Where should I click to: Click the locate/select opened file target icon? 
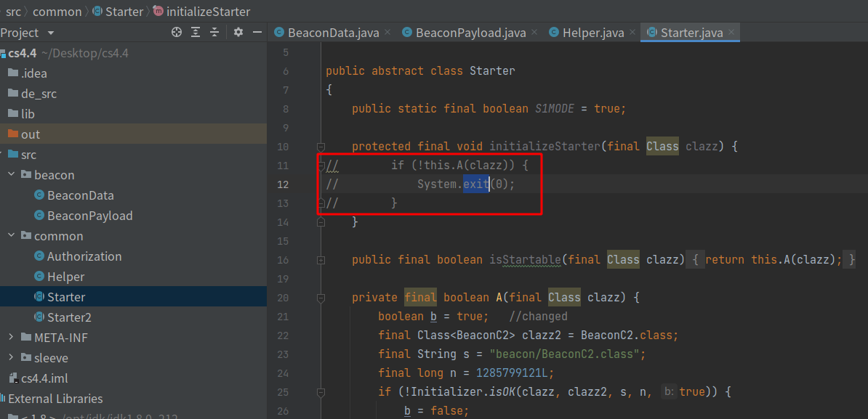coord(177,33)
